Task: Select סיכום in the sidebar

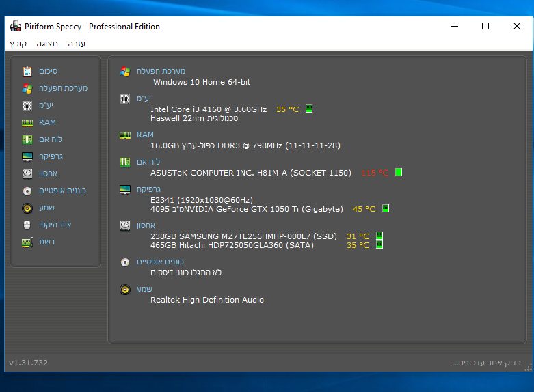Action: tap(49, 71)
